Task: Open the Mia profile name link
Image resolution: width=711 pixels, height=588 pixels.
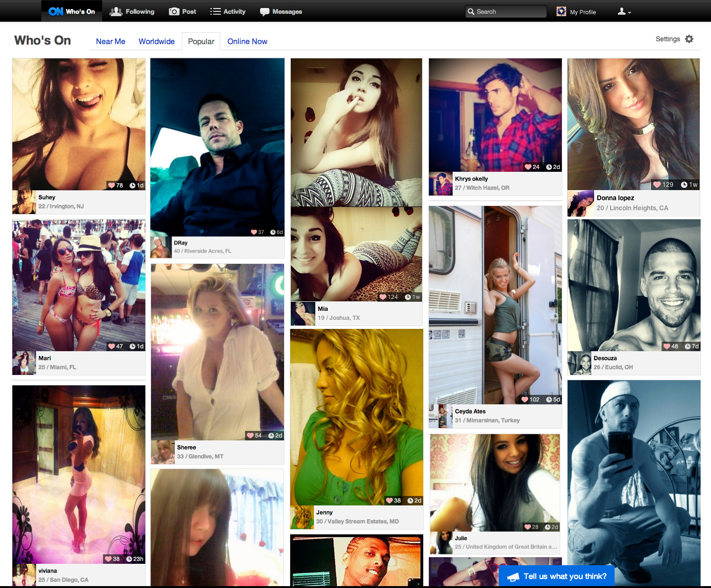Action: 323,309
